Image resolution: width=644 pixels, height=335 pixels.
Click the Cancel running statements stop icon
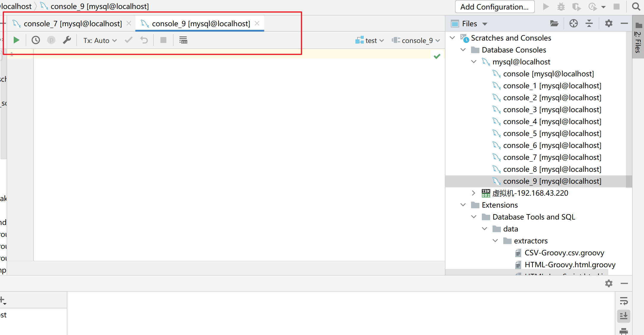(x=163, y=40)
